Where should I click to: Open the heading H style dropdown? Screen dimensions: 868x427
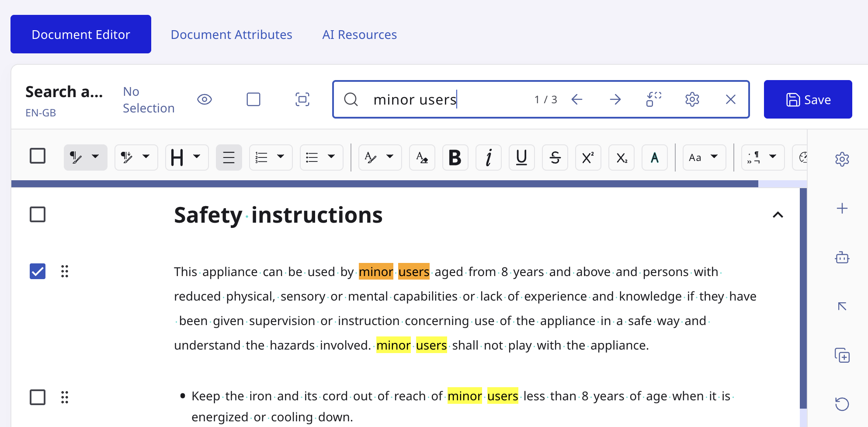click(x=187, y=157)
